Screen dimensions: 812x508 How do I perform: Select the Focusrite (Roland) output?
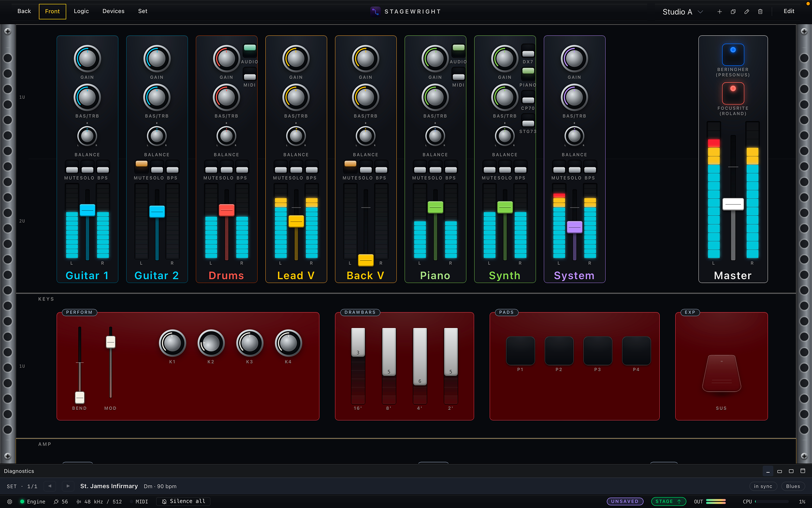(x=733, y=93)
